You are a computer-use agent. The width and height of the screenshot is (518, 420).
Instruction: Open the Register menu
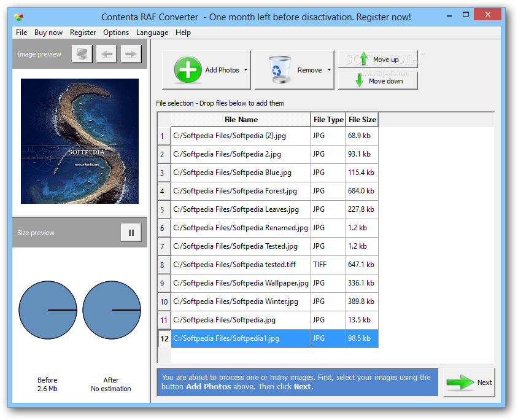pyautogui.click(x=83, y=33)
